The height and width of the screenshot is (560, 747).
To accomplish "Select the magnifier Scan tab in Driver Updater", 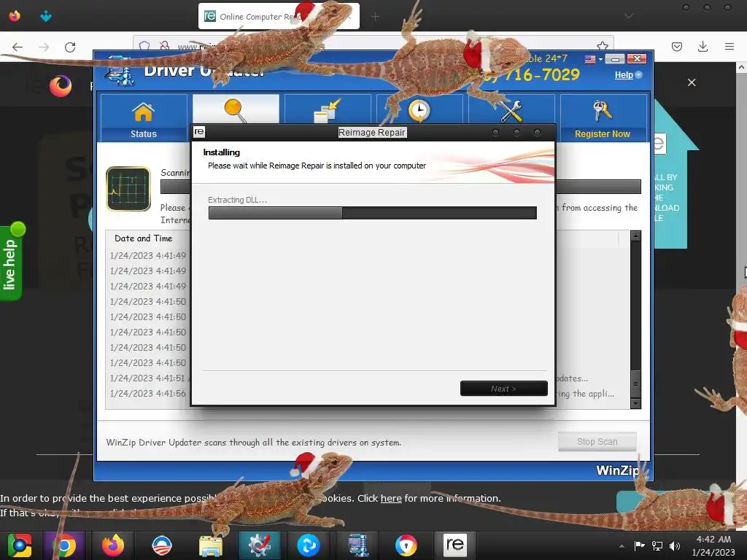I will click(x=236, y=109).
